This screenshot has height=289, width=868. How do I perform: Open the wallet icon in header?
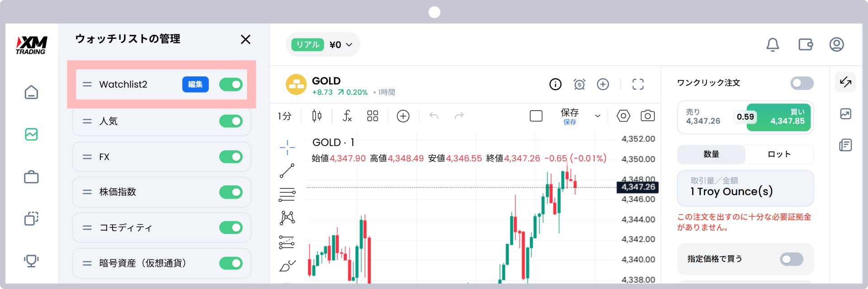806,44
